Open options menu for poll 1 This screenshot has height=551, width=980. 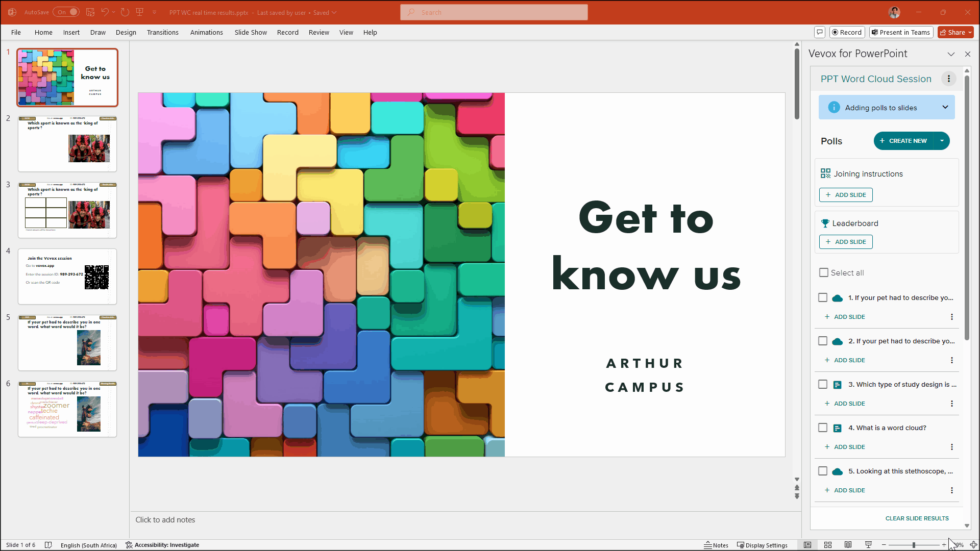(x=952, y=317)
